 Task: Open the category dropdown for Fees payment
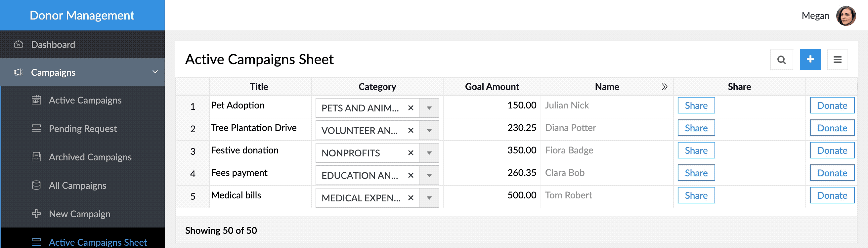(x=429, y=175)
